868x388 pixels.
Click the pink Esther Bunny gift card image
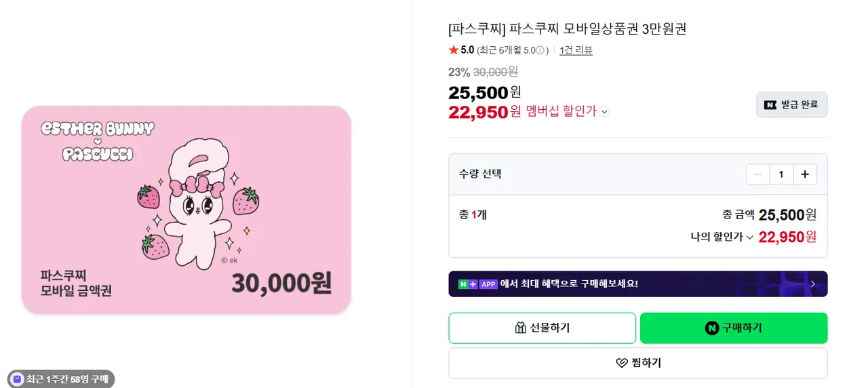coord(186,210)
